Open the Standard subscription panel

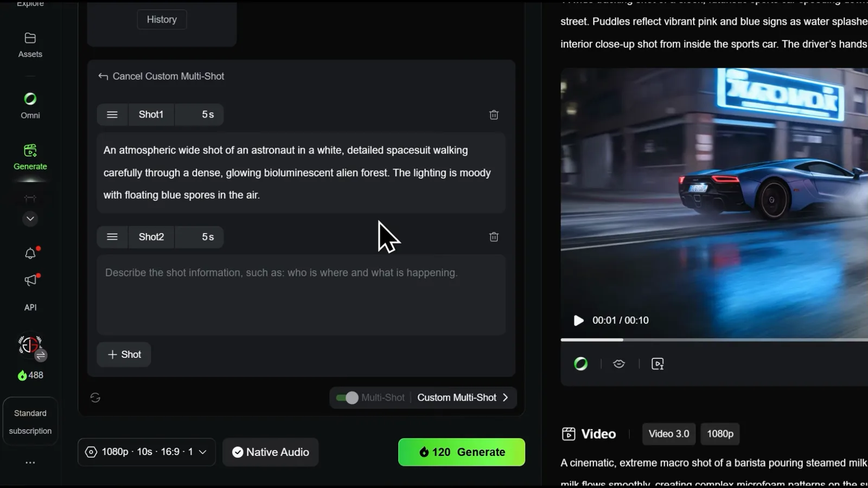point(30,422)
